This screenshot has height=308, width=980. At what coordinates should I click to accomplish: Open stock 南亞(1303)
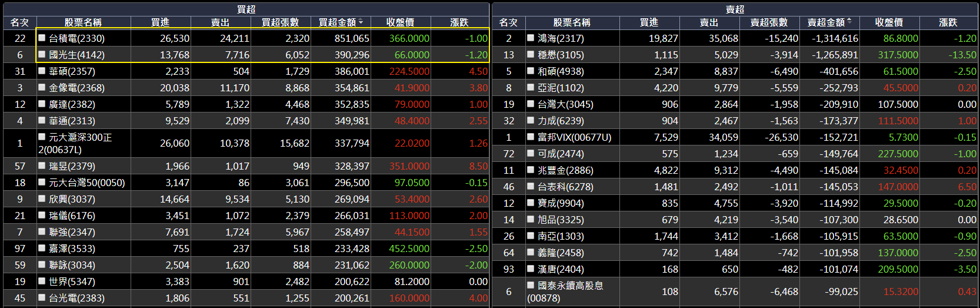click(x=561, y=236)
